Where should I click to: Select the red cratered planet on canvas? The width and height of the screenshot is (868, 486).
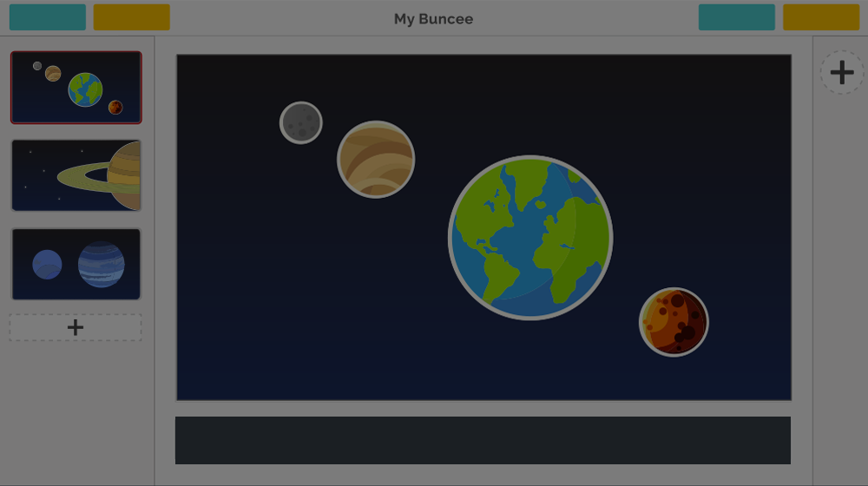[x=674, y=322]
